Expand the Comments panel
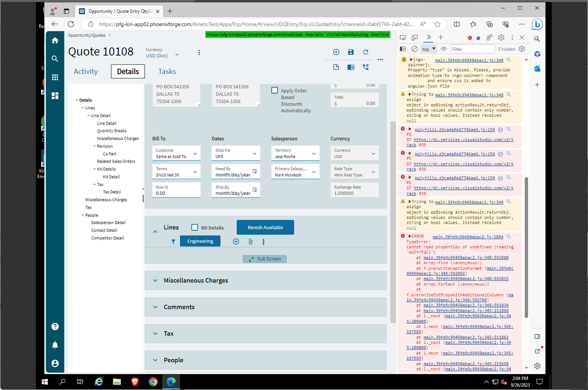Viewport: 588px width, 390px height. [155, 307]
